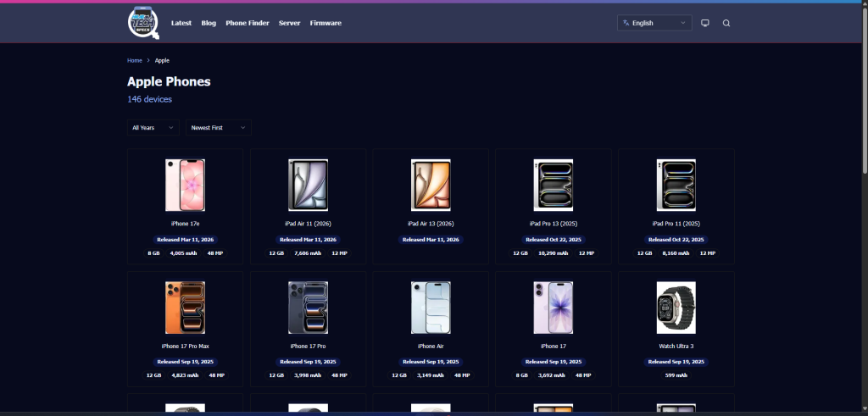Toggle the display theme monitor icon

coord(704,23)
